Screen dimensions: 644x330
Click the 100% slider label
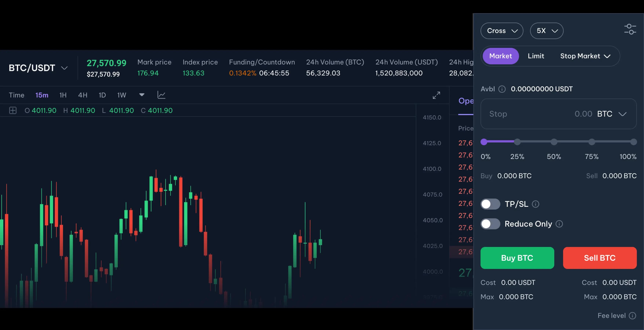[x=628, y=157]
